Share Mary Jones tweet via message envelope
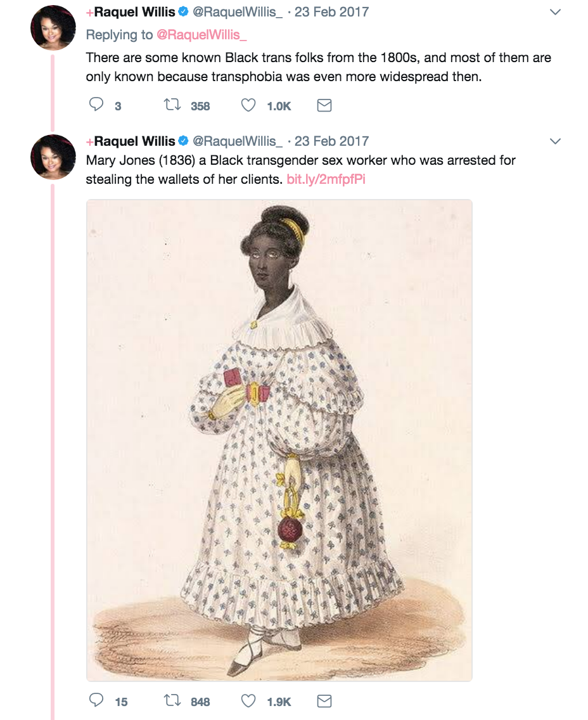The height and width of the screenshot is (720, 588). [x=324, y=701]
